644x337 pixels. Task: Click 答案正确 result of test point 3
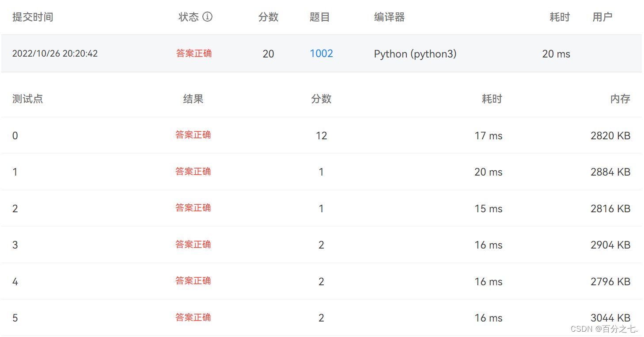pos(193,245)
